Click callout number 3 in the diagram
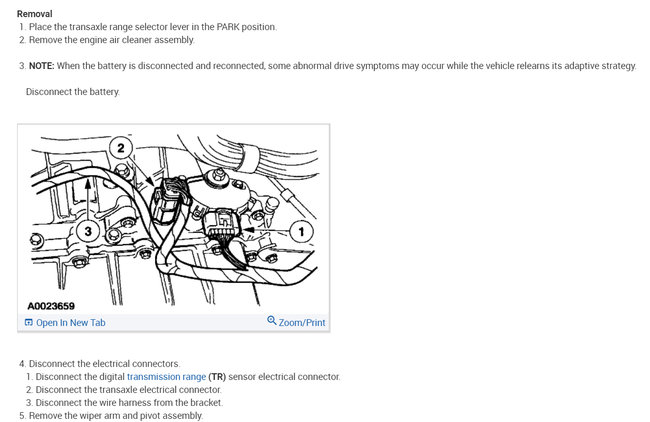This screenshot has width=650, height=422. (x=88, y=231)
